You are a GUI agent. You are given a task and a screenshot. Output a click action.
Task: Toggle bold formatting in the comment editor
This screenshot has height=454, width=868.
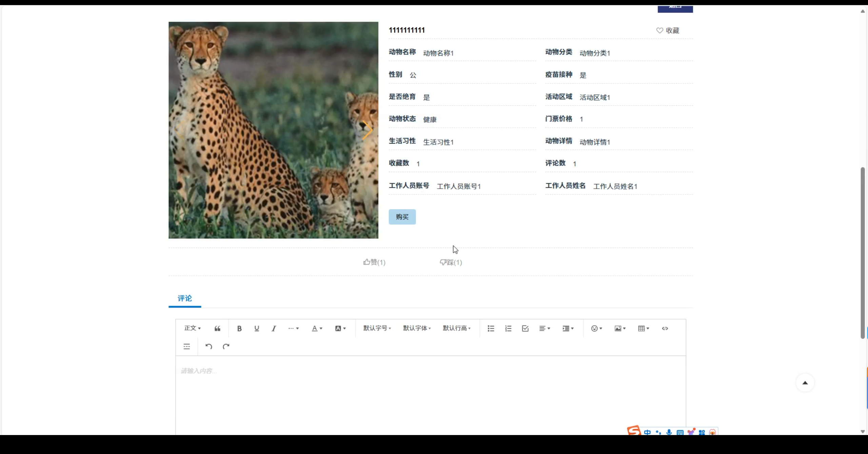click(239, 328)
